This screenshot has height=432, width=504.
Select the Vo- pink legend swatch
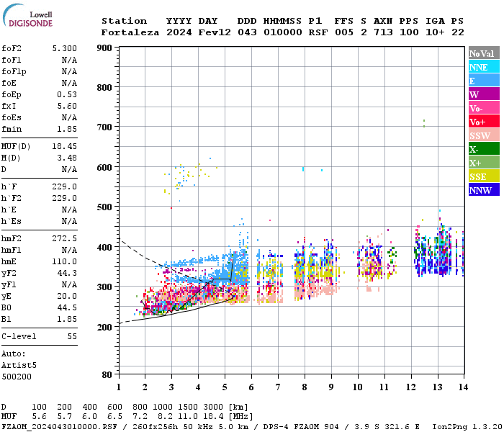484,108
